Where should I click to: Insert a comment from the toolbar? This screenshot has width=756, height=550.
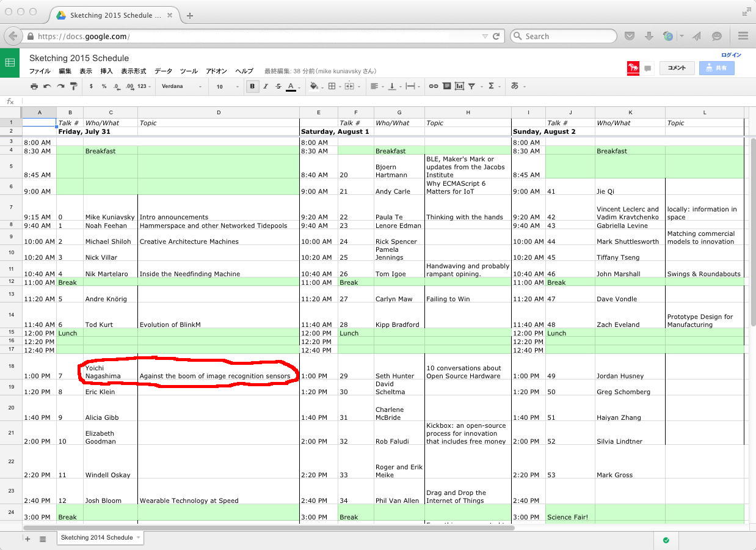446,87
